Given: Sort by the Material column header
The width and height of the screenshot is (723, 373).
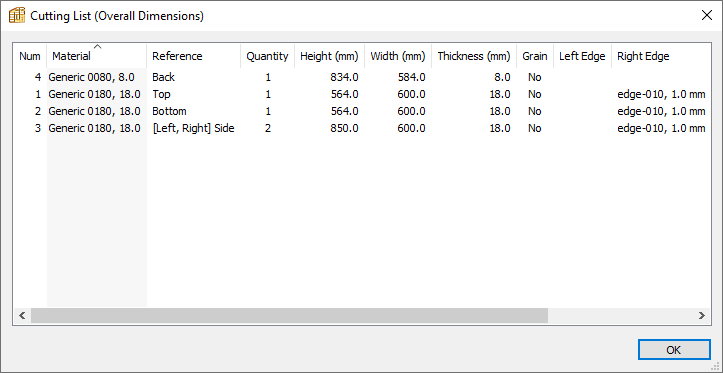Looking at the screenshot, I should click(x=97, y=56).
